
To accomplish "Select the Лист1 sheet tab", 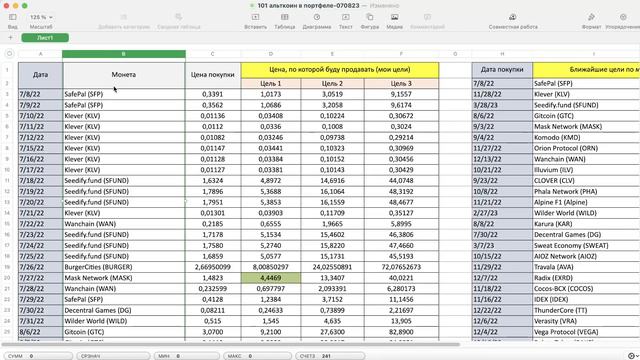I will coord(45,38).
